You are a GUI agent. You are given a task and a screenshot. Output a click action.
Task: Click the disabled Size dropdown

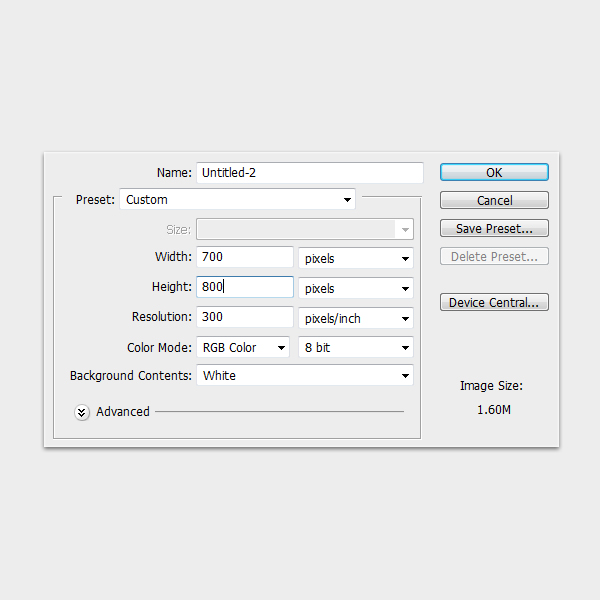(x=304, y=230)
